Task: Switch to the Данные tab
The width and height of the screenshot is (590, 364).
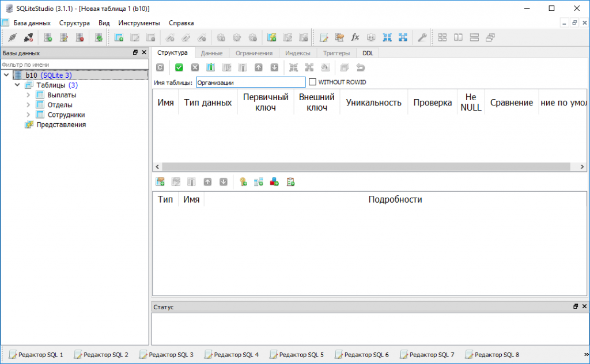Action: point(211,53)
